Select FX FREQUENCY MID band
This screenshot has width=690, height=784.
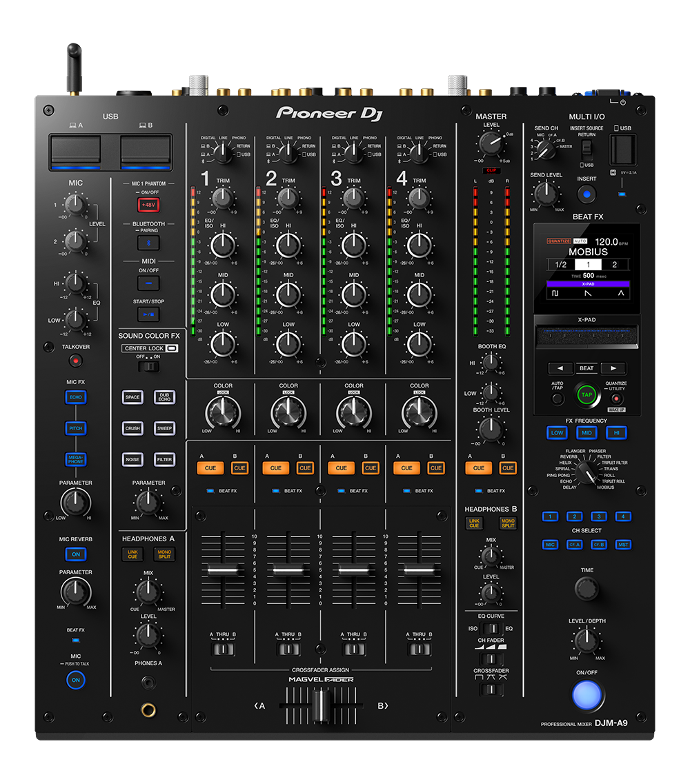pyautogui.click(x=586, y=433)
